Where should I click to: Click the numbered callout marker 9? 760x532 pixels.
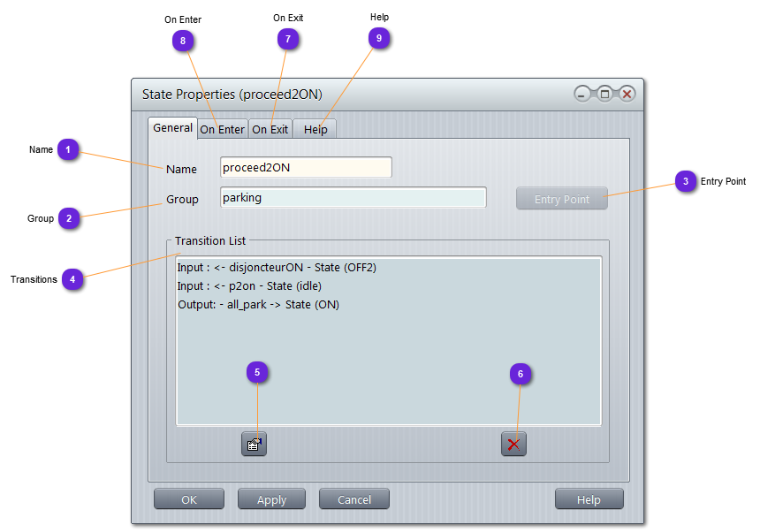click(379, 39)
